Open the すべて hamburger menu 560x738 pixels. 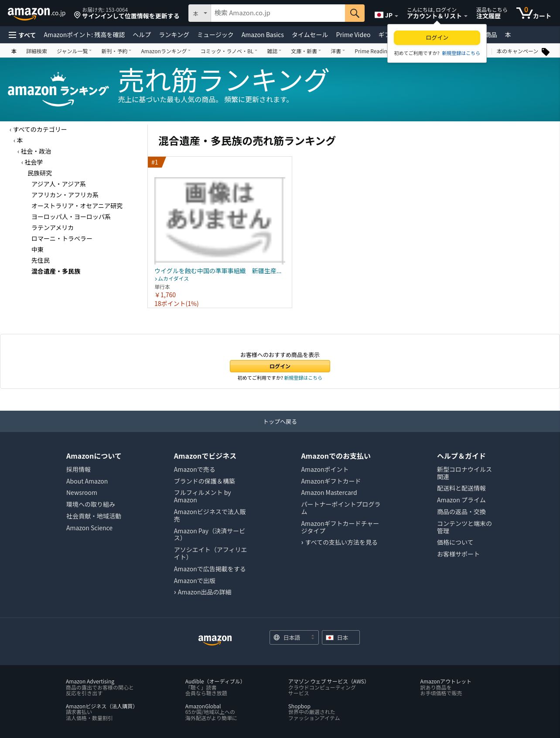[x=22, y=35]
